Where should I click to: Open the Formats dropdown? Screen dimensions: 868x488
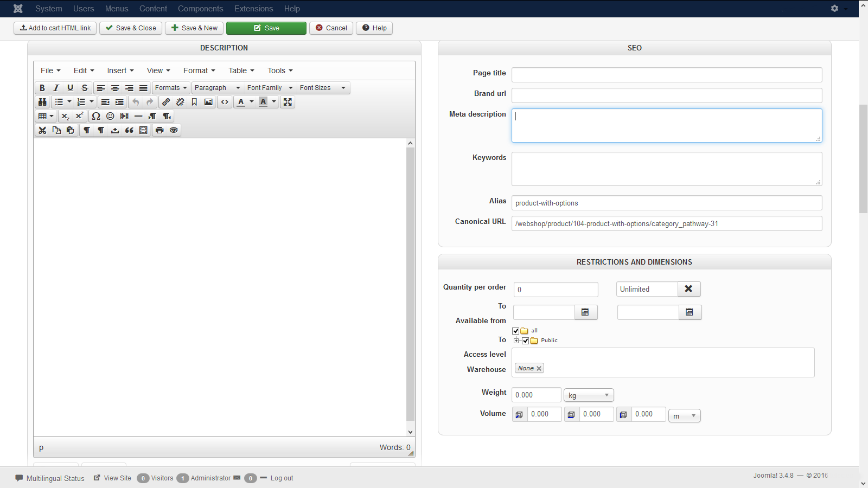[x=171, y=88]
